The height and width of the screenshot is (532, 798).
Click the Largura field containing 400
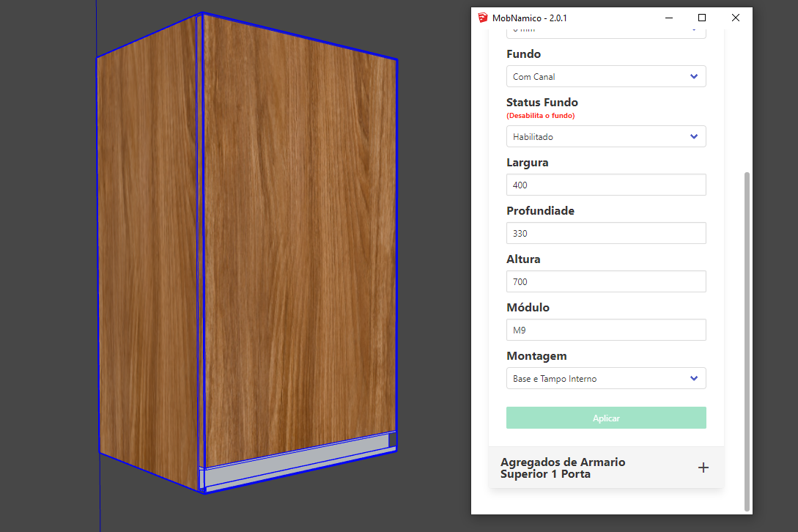605,185
